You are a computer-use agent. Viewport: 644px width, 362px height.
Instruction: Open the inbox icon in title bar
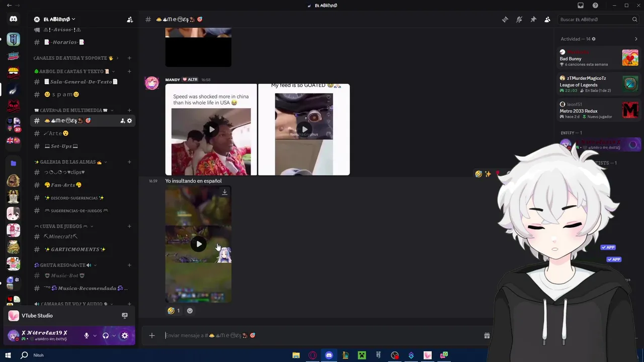(x=581, y=6)
